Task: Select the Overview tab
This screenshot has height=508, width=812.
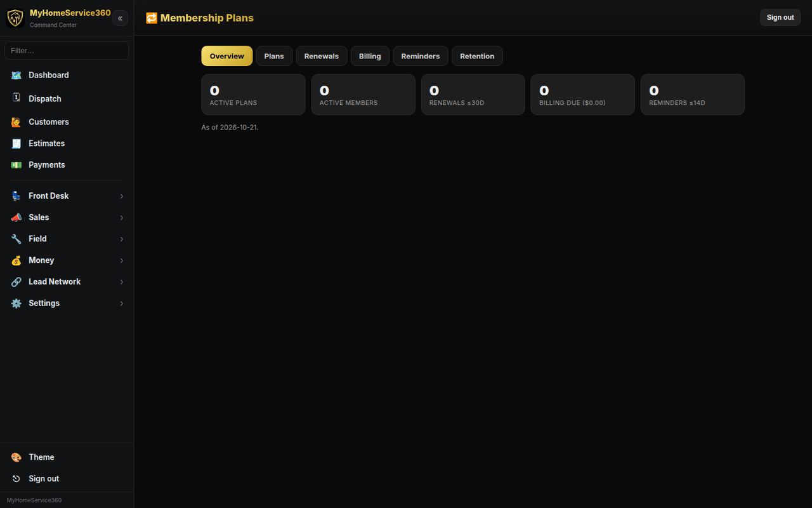Action: pyautogui.click(x=227, y=56)
